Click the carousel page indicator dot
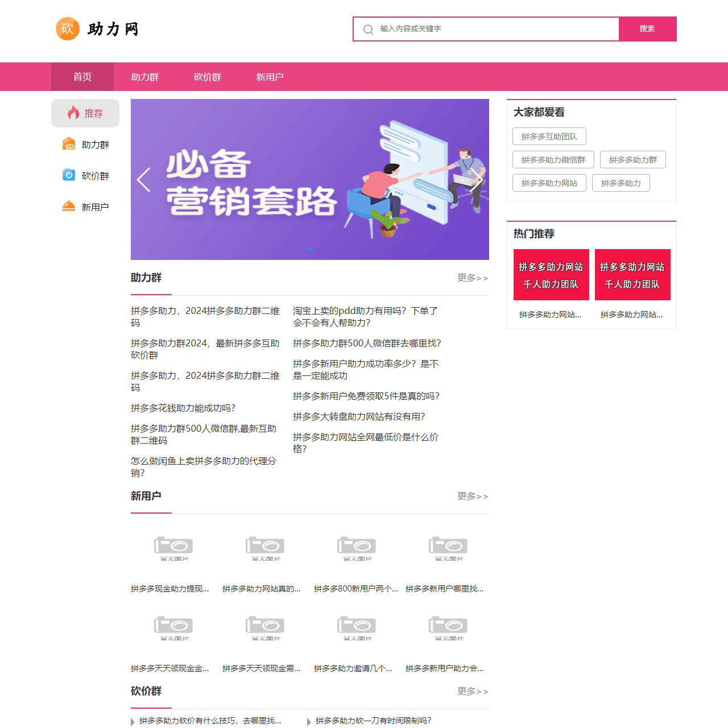 [310, 249]
